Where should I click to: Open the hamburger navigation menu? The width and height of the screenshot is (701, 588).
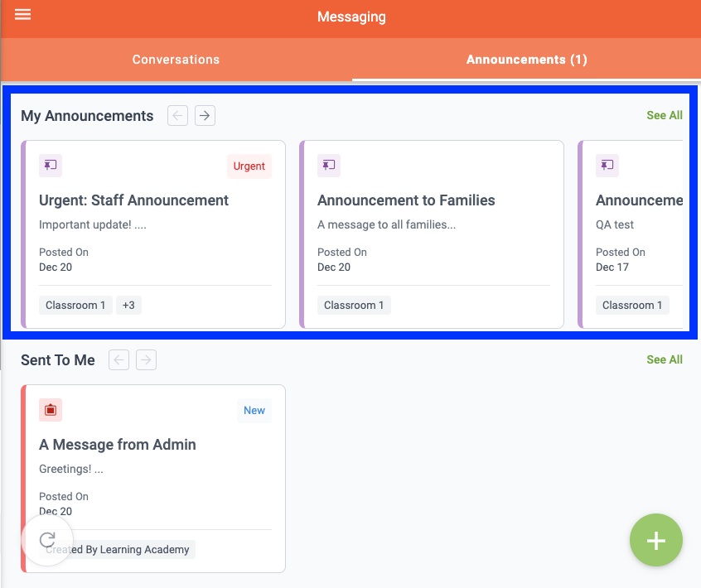coord(23,15)
